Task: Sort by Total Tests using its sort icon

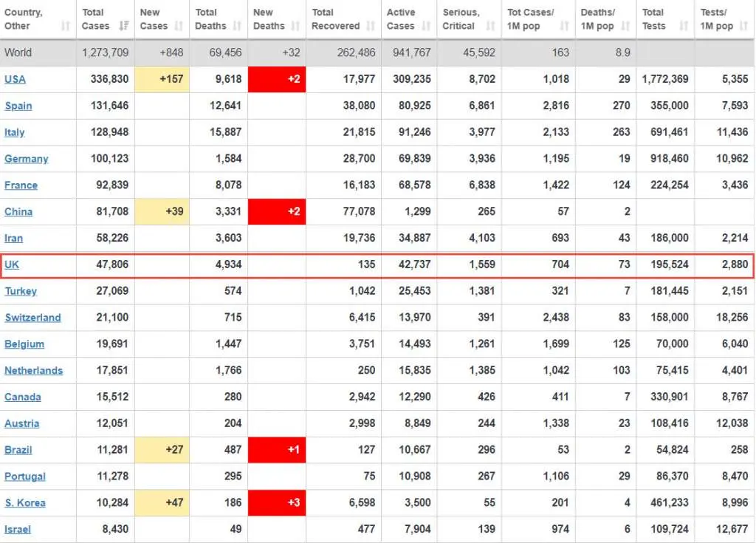Action: coord(684,27)
